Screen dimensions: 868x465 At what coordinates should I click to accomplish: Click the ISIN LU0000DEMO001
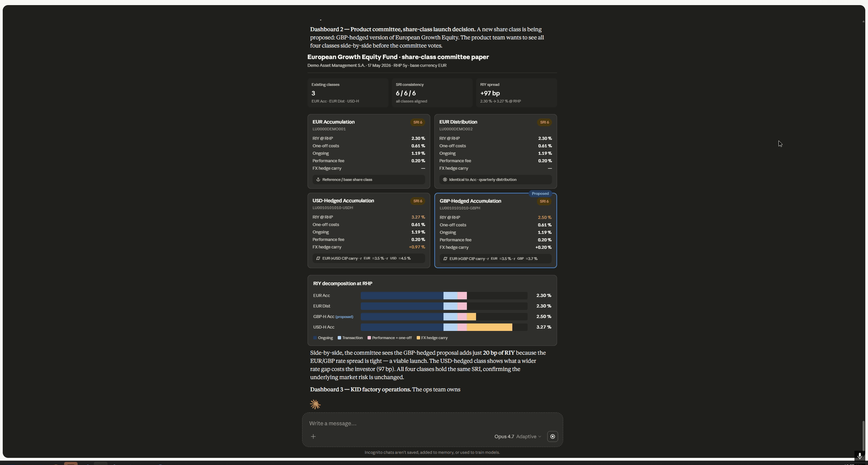pyautogui.click(x=329, y=129)
